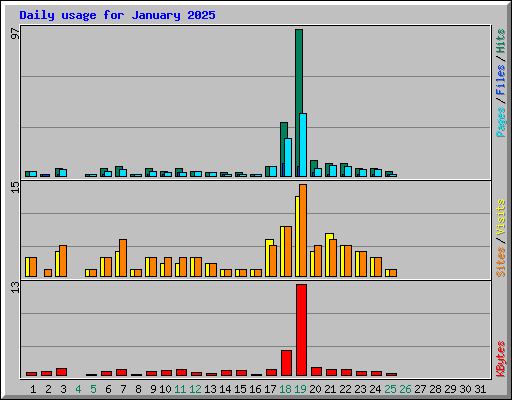Click day 31 on the x-axis
This screenshot has height=400, width=512.
pos(480,389)
